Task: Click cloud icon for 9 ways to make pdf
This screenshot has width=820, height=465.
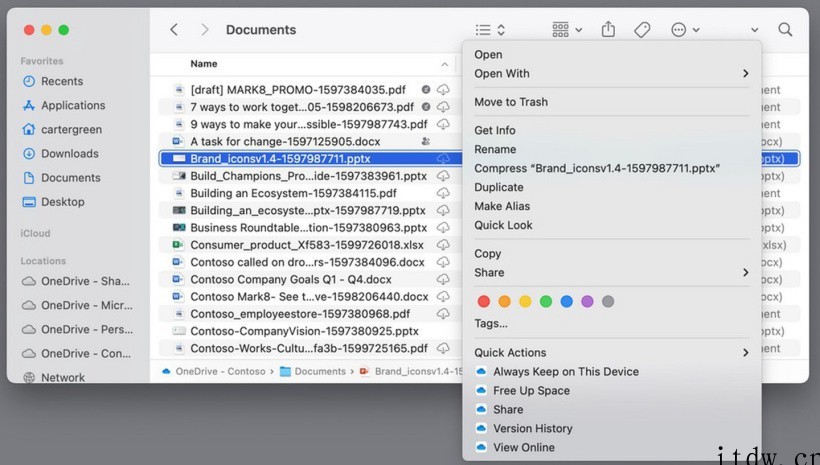Action: [443, 124]
